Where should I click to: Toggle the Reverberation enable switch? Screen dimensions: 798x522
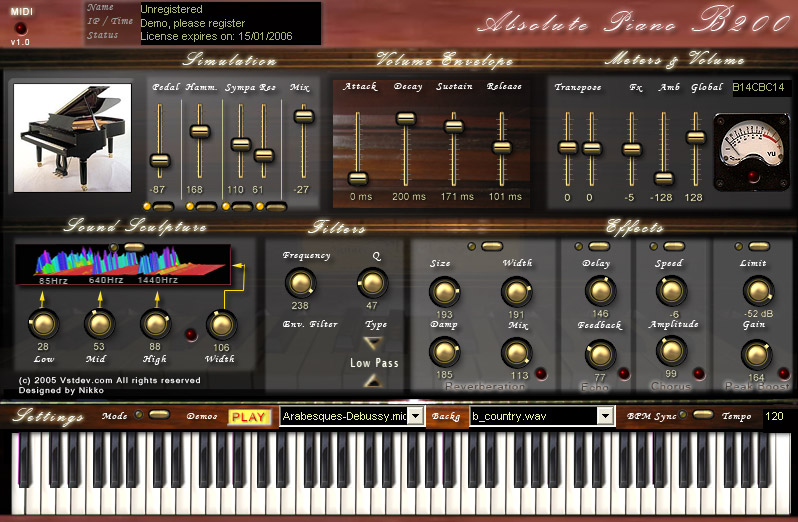492,246
